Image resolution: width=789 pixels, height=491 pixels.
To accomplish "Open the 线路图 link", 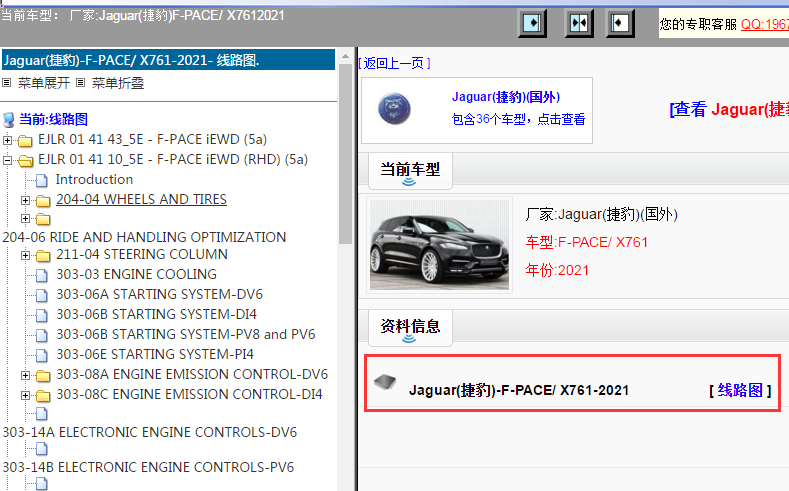I will (x=740, y=390).
